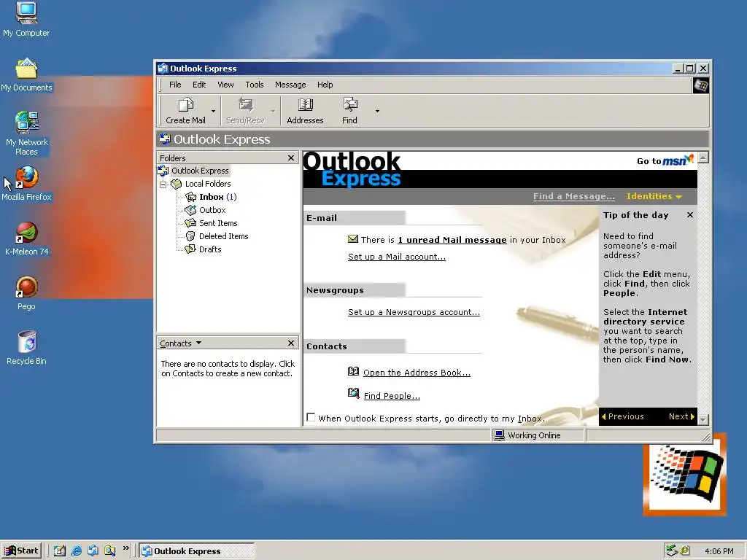Open the Identities dropdown
This screenshot has height=560, width=747.
click(654, 196)
